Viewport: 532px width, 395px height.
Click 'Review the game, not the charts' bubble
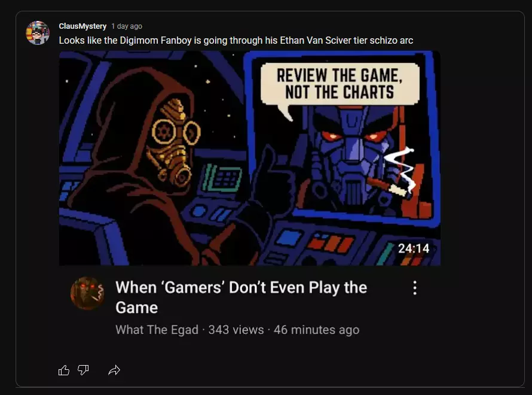[340, 84]
